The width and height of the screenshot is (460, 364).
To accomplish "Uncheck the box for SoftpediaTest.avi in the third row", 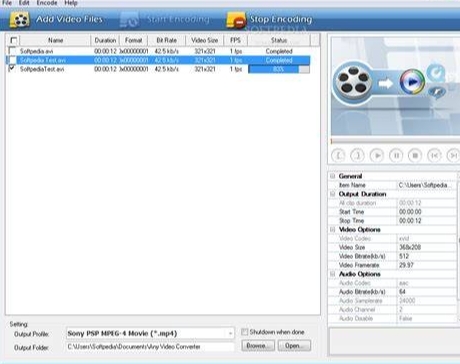I will (x=12, y=69).
